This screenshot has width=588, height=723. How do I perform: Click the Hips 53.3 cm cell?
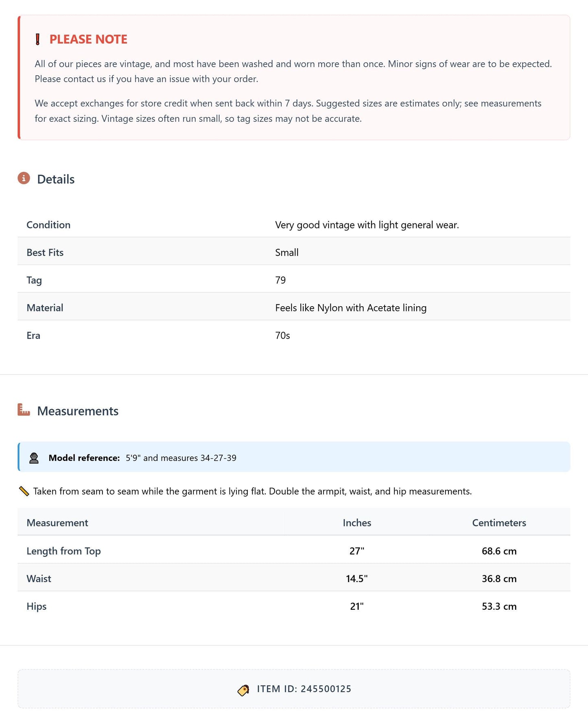coord(499,607)
